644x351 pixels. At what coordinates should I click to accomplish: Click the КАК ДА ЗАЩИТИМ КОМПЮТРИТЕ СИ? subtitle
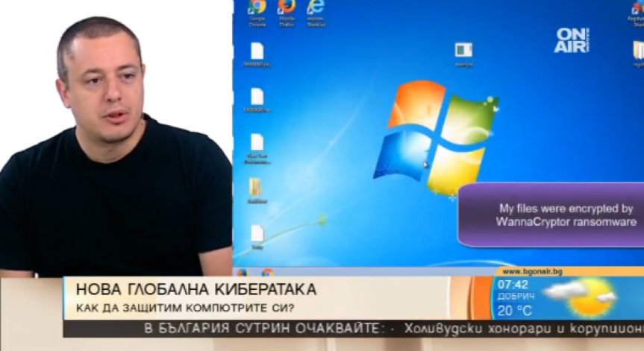click(x=185, y=308)
